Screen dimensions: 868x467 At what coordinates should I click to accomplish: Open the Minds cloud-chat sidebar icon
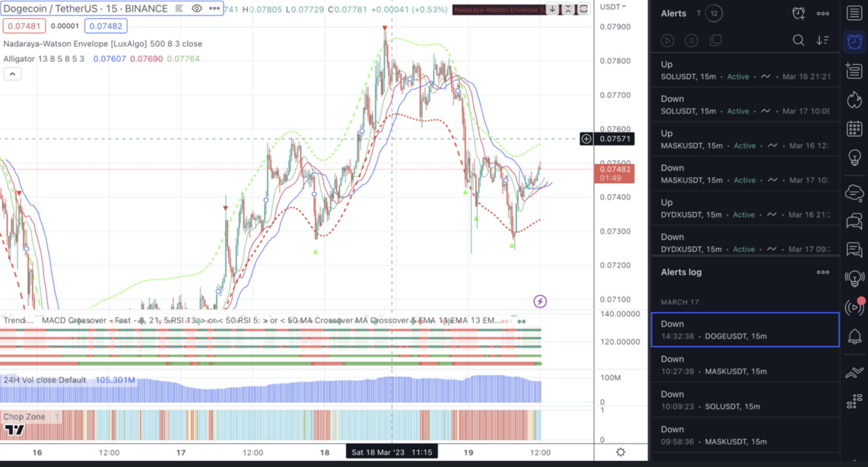[854, 193]
